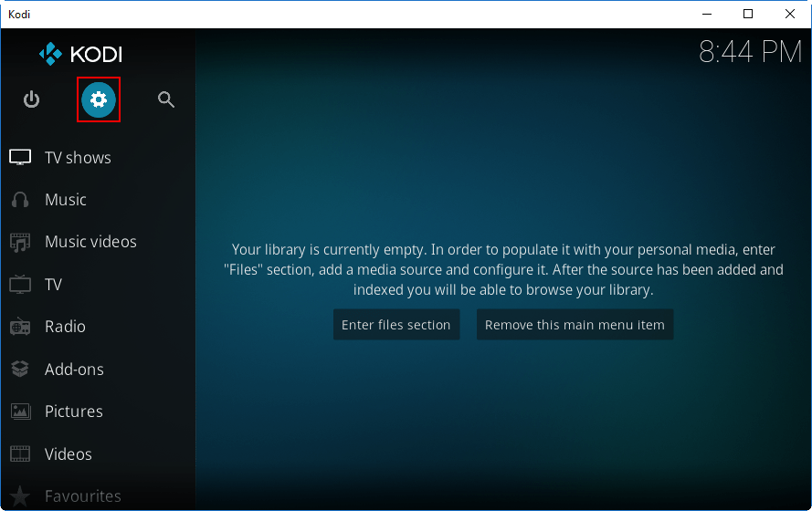Open the Favourites menu item
Image resolution: width=812 pixels, height=511 pixels.
[83, 496]
